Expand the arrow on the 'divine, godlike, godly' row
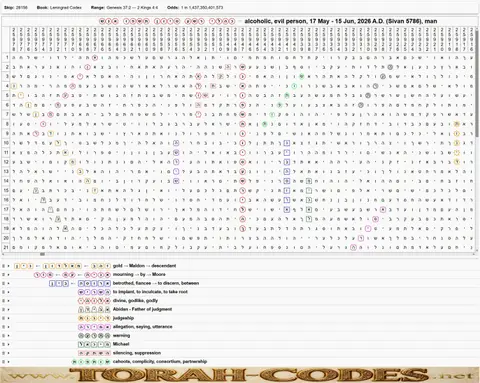 8,301
